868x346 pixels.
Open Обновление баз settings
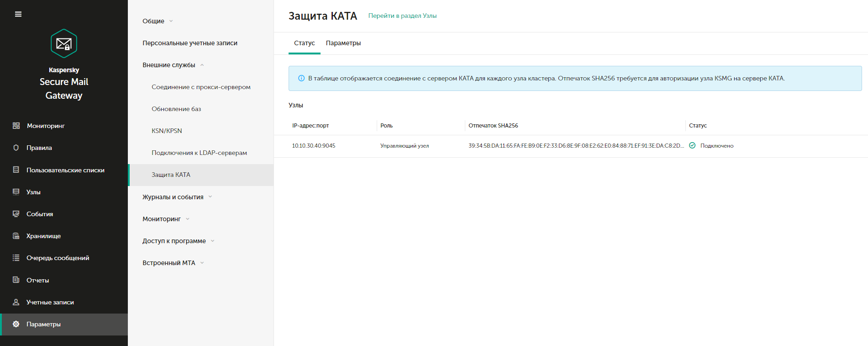tap(176, 109)
